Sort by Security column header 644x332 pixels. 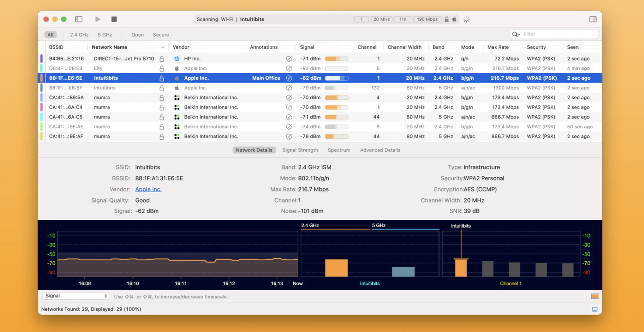(x=536, y=47)
